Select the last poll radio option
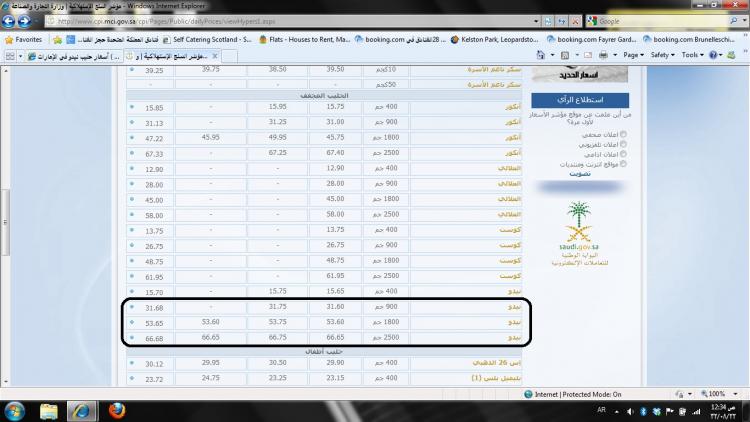The width and height of the screenshot is (750, 422). click(x=624, y=163)
